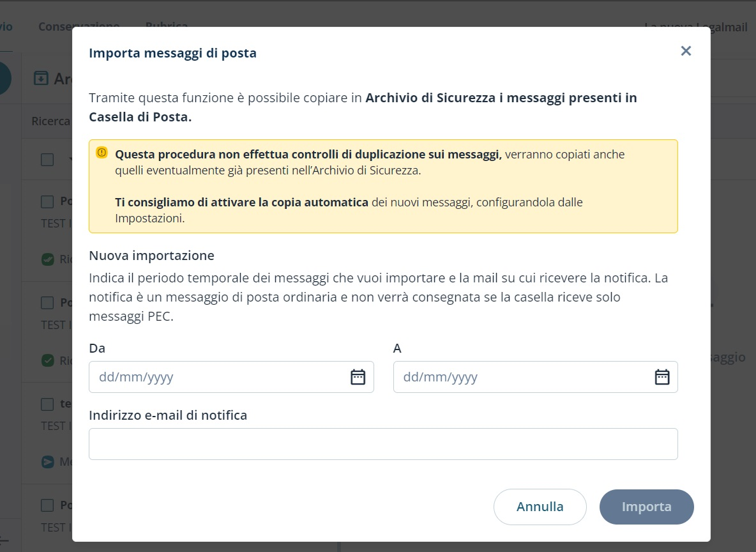Open the calendar picker for the Da date
Image resolution: width=756 pixels, height=552 pixels.
[x=358, y=377]
